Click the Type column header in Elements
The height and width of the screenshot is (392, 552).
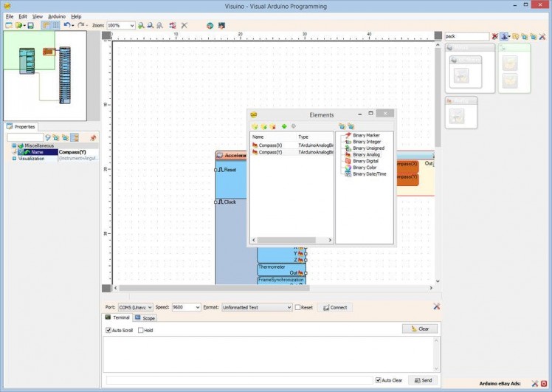(x=314, y=137)
